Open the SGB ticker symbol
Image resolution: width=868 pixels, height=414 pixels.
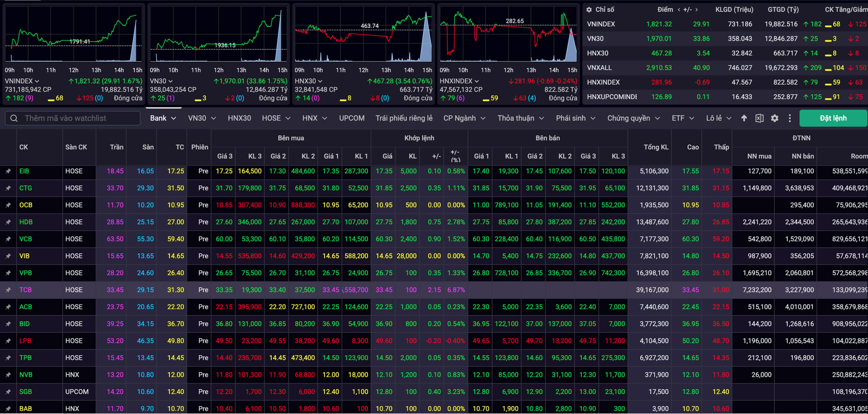click(25, 392)
